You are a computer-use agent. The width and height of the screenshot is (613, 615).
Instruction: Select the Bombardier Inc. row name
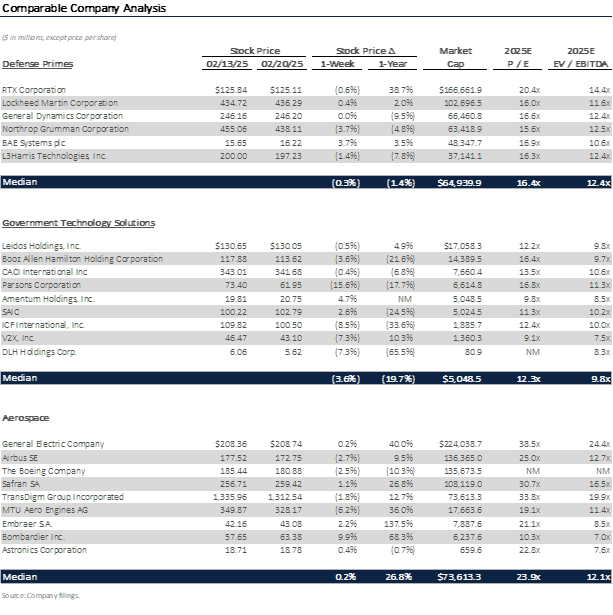pos(33,537)
